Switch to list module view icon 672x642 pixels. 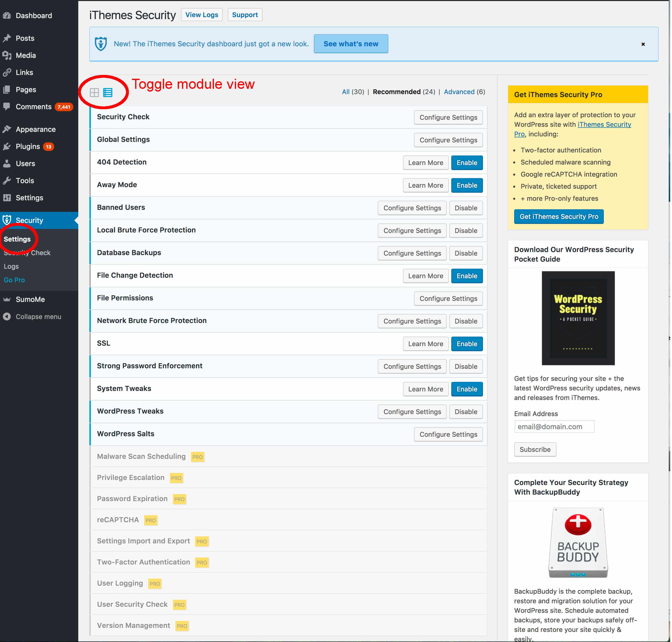tap(108, 92)
